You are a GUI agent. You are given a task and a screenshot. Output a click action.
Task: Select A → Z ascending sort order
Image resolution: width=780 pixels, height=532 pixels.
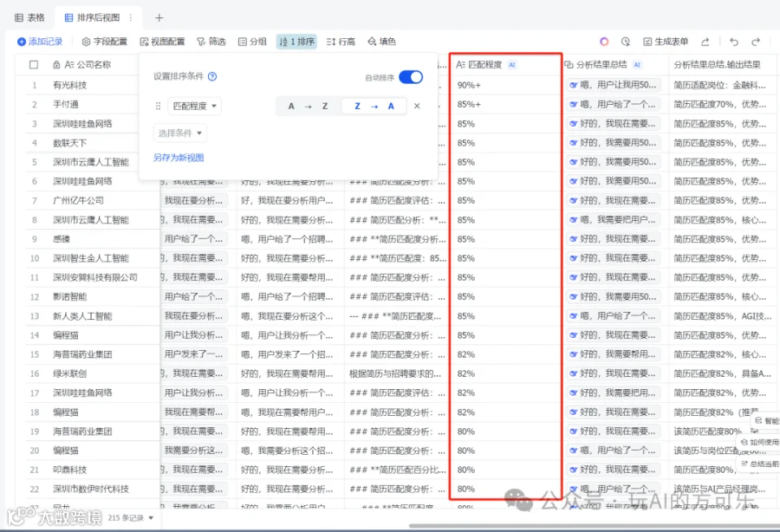coord(309,106)
